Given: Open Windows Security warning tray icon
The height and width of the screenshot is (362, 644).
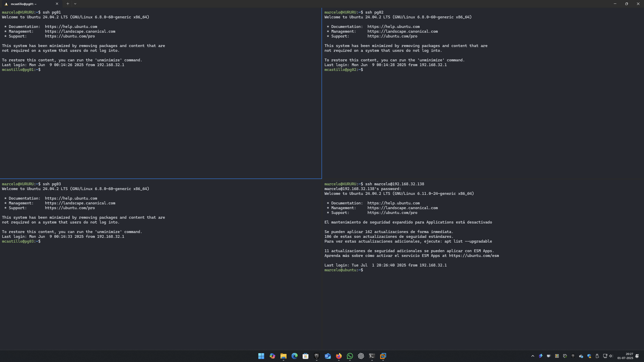Looking at the screenshot, I should pos(589,356).
